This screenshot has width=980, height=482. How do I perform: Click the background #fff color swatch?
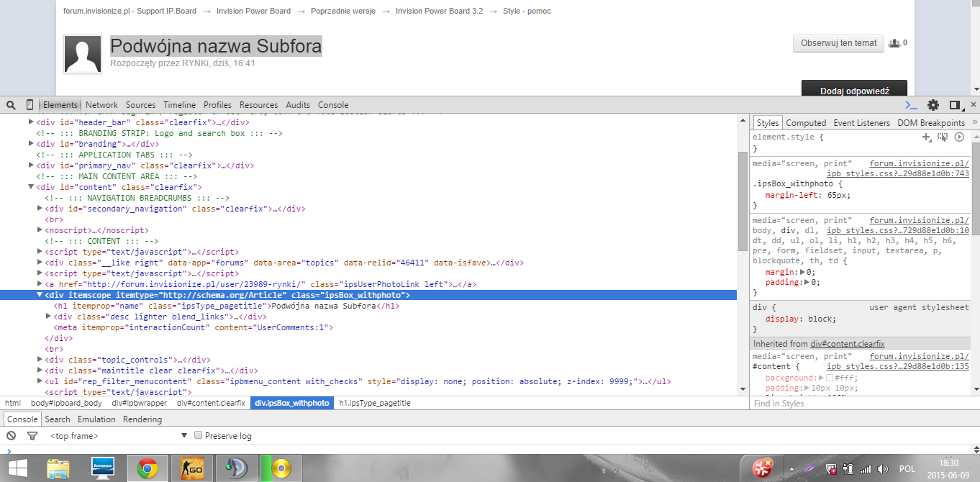click(829, 378)
